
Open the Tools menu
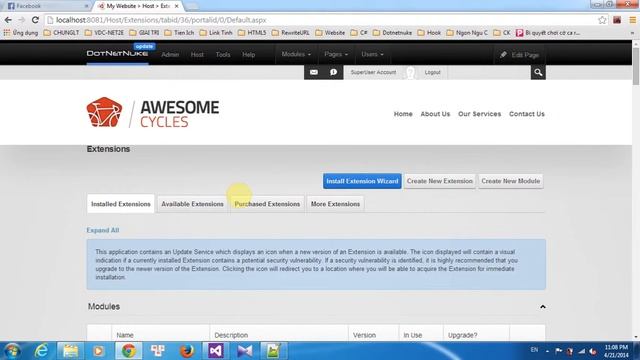223,54
